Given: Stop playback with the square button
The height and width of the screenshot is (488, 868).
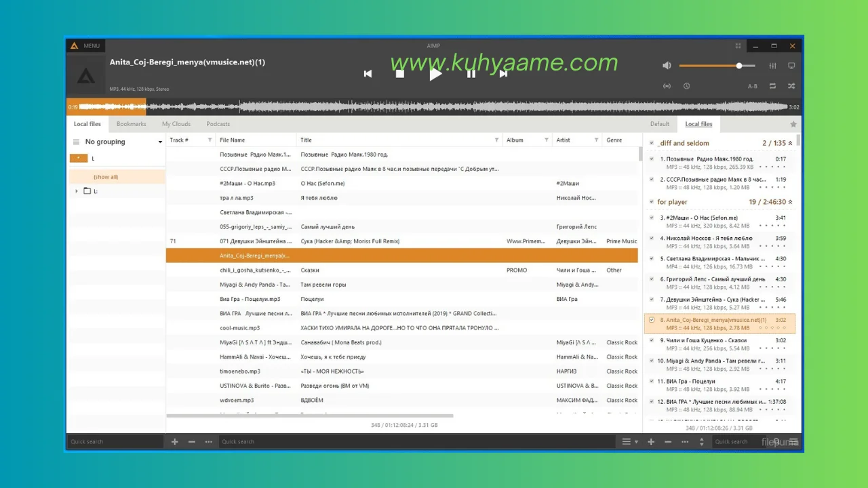Looking at the screenshot, I should pyautogui.click(x=400, y=74).
